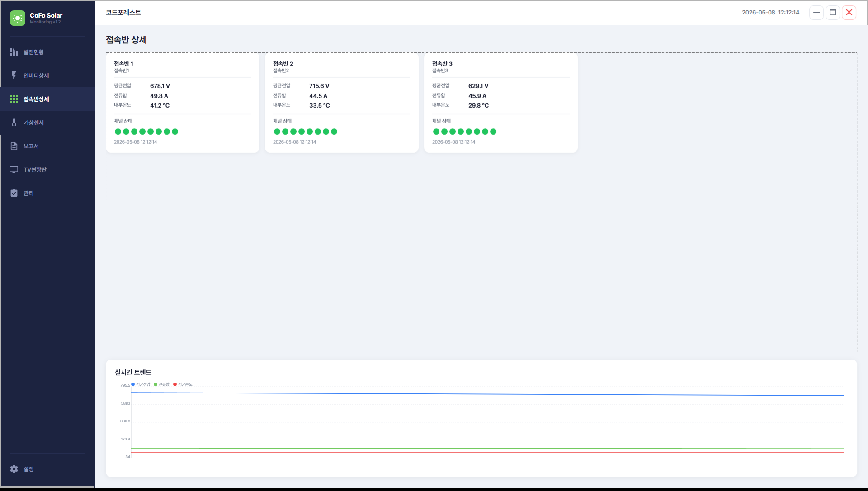Click the header date 2026-05-08 12:12:14

pyautogui.click(x=770, y=13)
